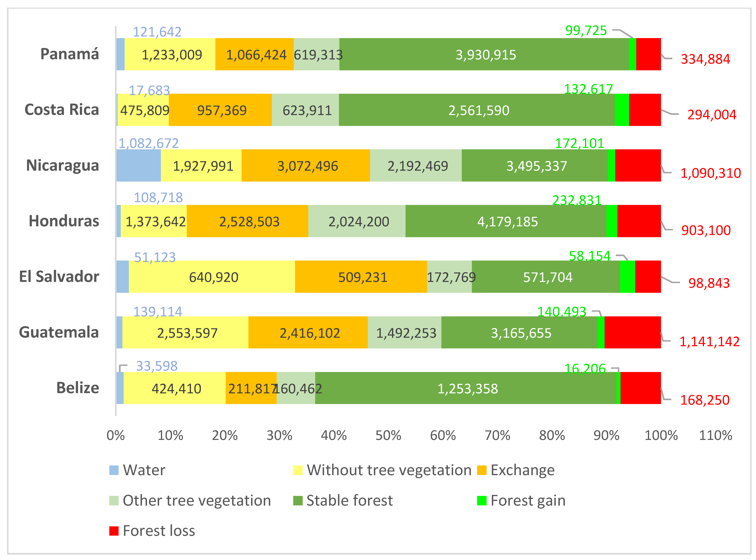Click the Stable forest legend swatch
This screenshot has width=756, height=560.
pos(298,501)
